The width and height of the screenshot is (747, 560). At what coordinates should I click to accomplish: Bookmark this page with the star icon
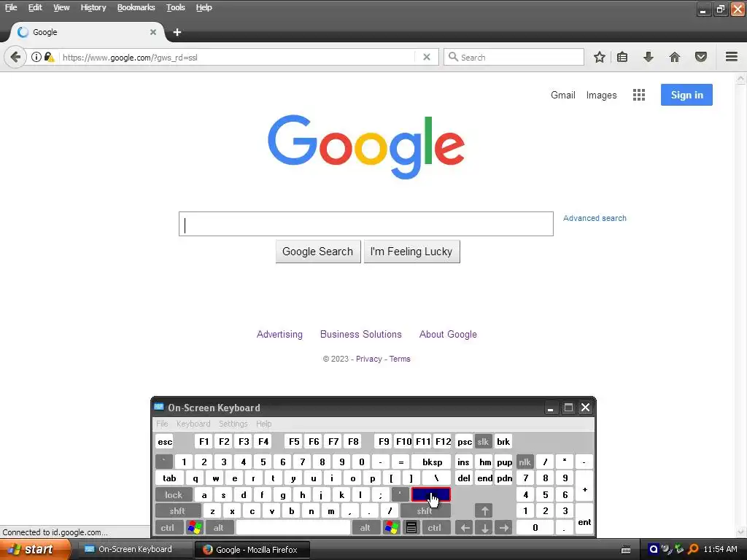click(600, 57)
